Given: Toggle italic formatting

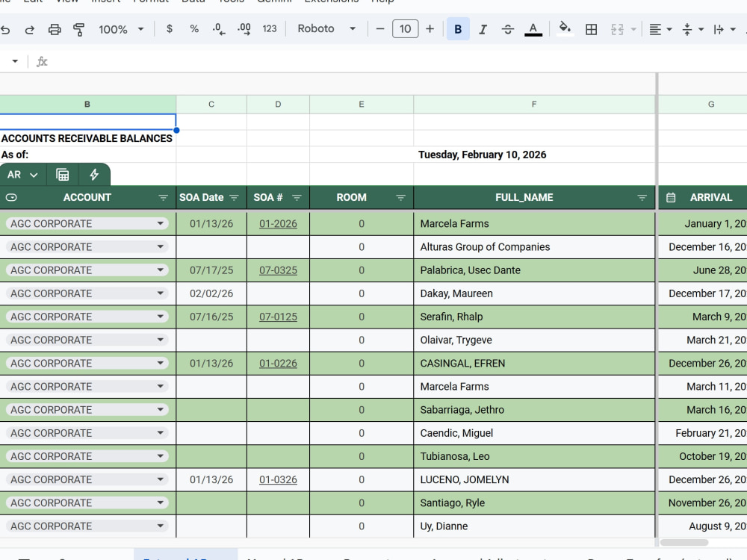Looking at the screenshot, I should [483, 30].
